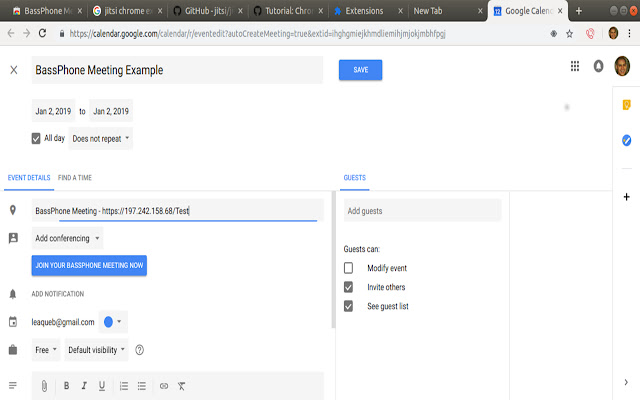The height and width of the screenshot is (400, 640).
Task: Switch to the Event Details tab
Action: point(29,178)
